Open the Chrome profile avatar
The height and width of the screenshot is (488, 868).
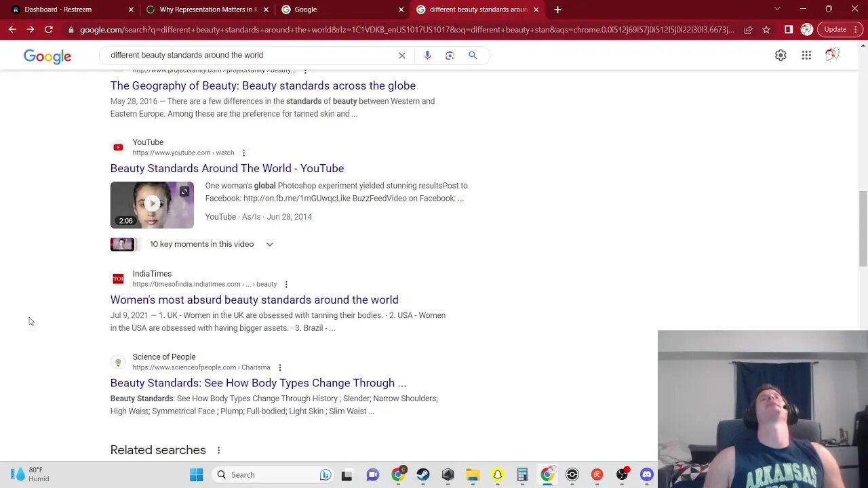pyautogui.click(x=806, y=30)
